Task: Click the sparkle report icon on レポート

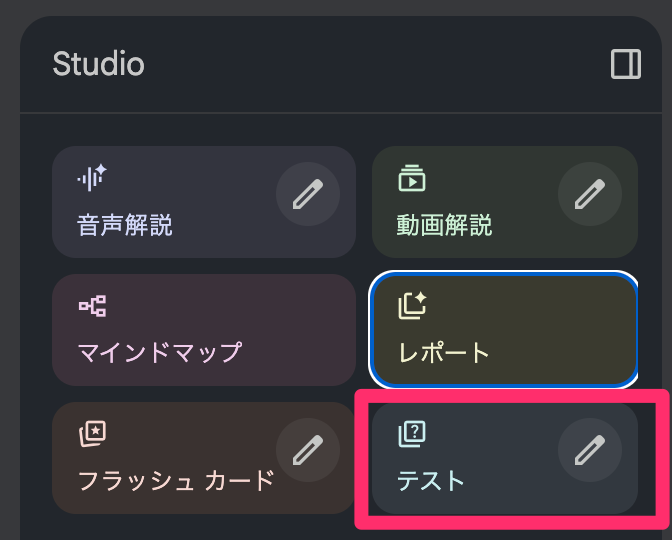Action: [412, 306]
